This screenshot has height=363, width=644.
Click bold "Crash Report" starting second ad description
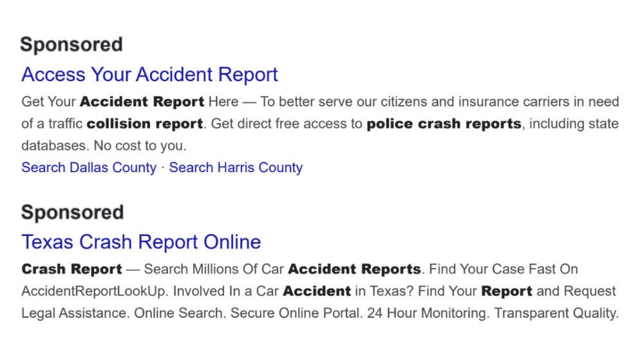pos(71,269)
